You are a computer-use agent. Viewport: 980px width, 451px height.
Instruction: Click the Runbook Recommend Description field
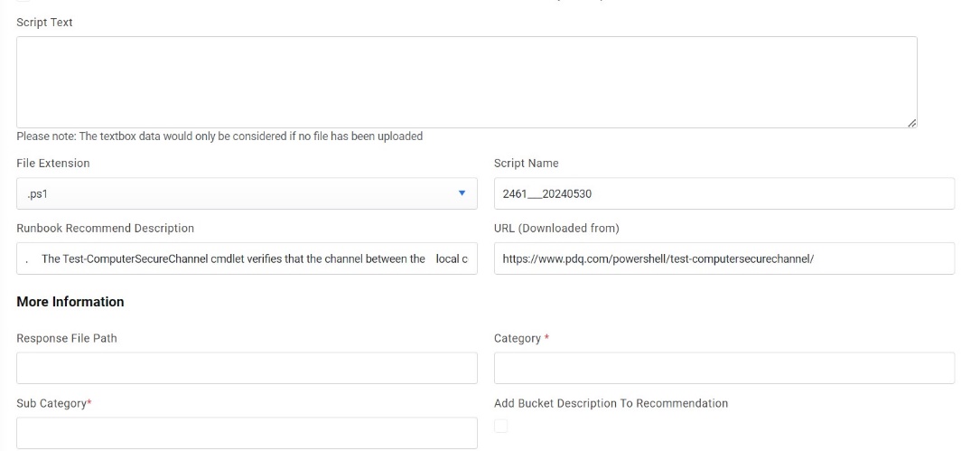pos(247,258)
